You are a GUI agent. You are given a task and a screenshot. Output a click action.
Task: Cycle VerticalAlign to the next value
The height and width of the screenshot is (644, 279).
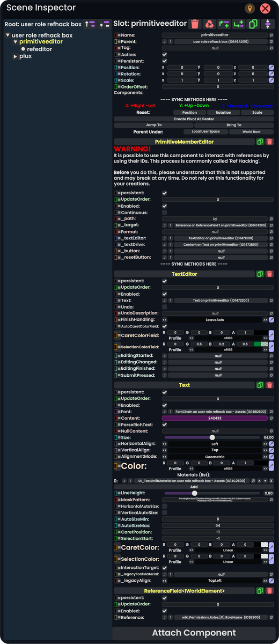tap(265, 450)
